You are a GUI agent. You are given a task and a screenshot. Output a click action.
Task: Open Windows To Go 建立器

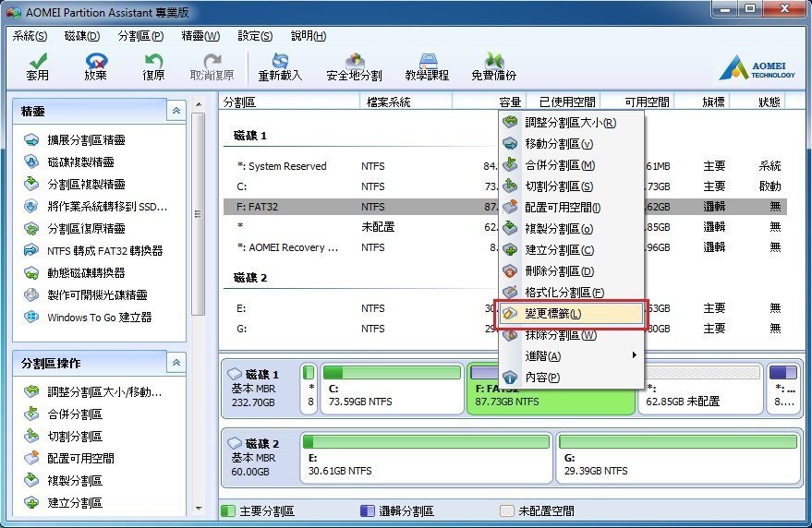[x=88, y=318]
